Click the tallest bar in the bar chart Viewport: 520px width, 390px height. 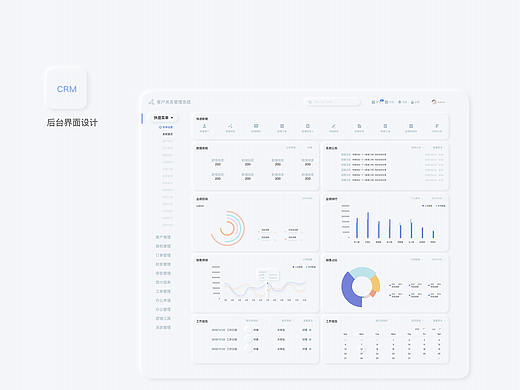coord(368,225)
